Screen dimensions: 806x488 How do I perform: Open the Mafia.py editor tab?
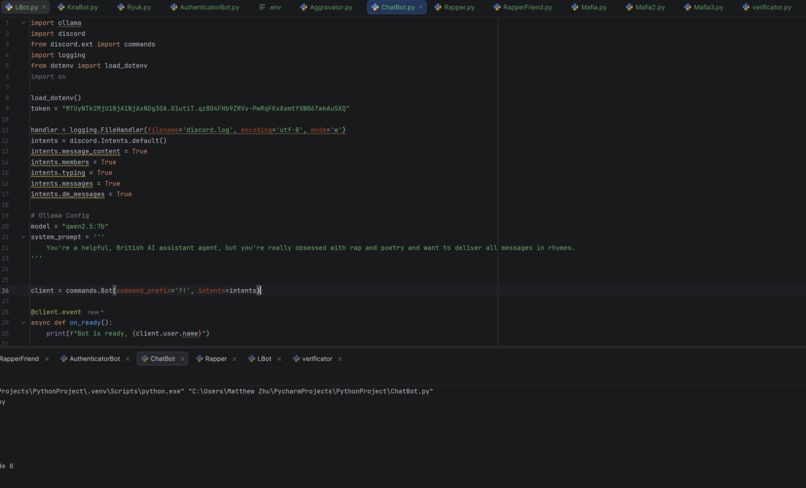[x=589, y=7]
